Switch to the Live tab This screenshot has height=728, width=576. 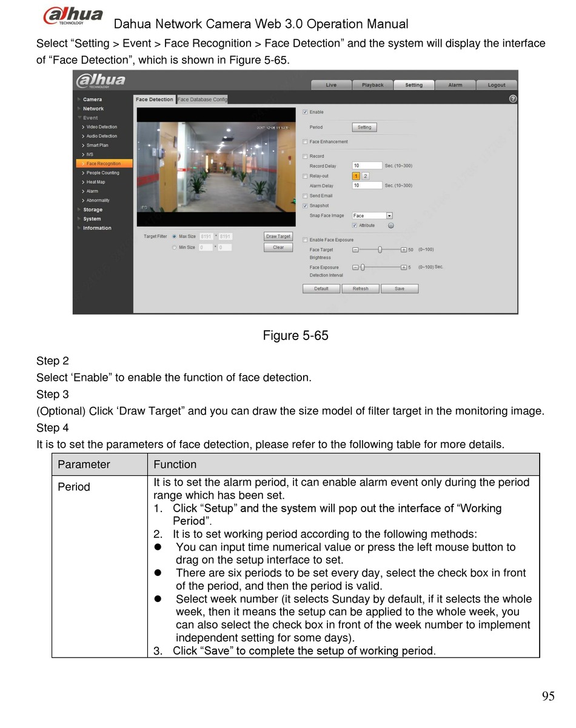click(331, 85)
